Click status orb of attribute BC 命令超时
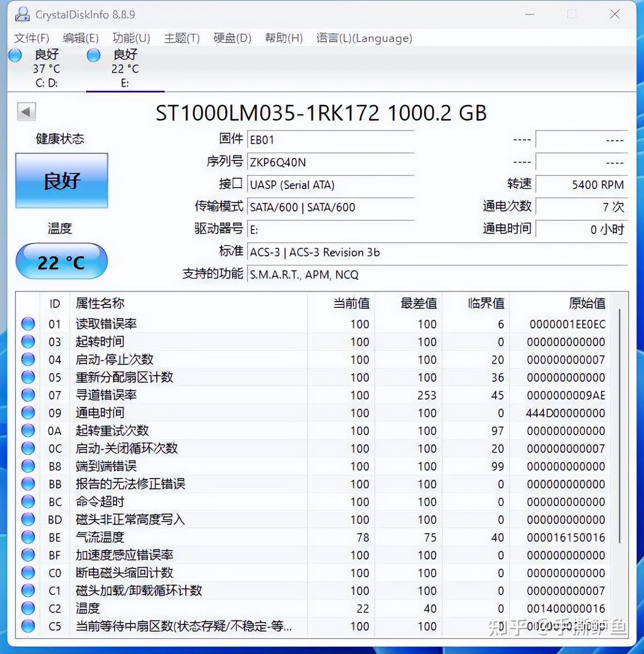 [x=28, y=501]
